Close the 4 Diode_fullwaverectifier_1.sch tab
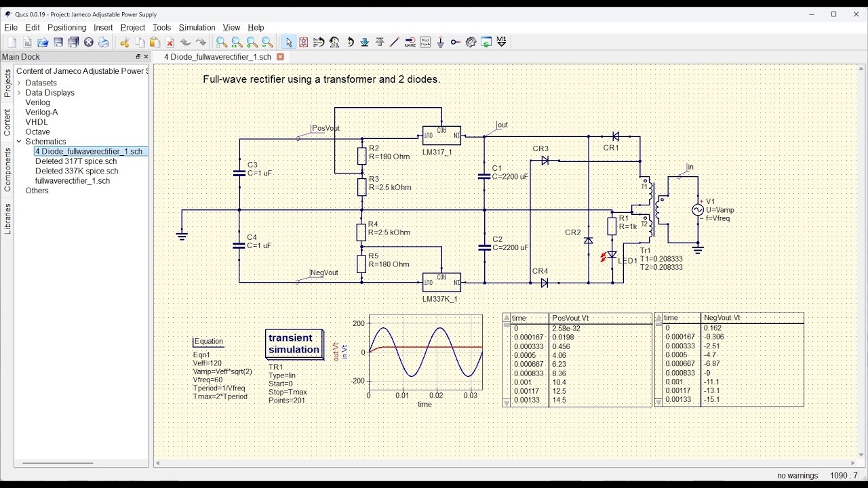868x488 pixels. [280, 57]
